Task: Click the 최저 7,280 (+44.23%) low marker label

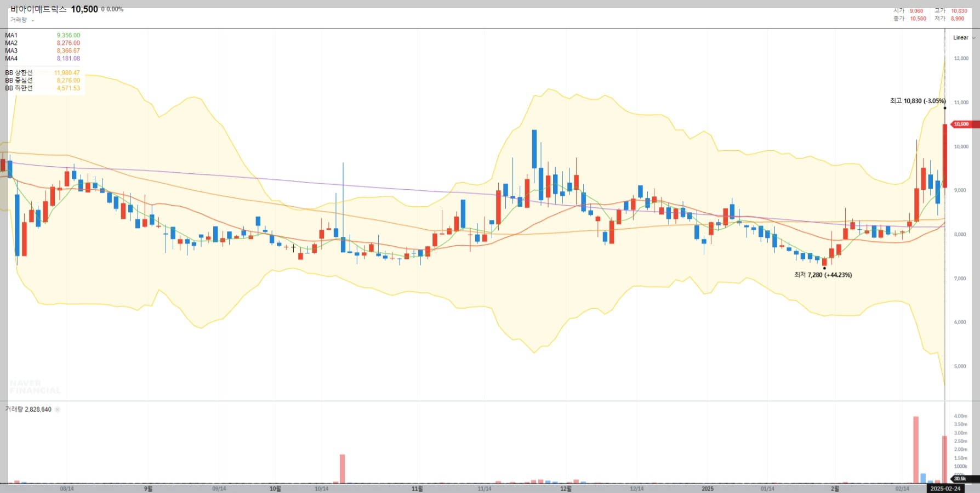Action: click(x=823, y=275)
